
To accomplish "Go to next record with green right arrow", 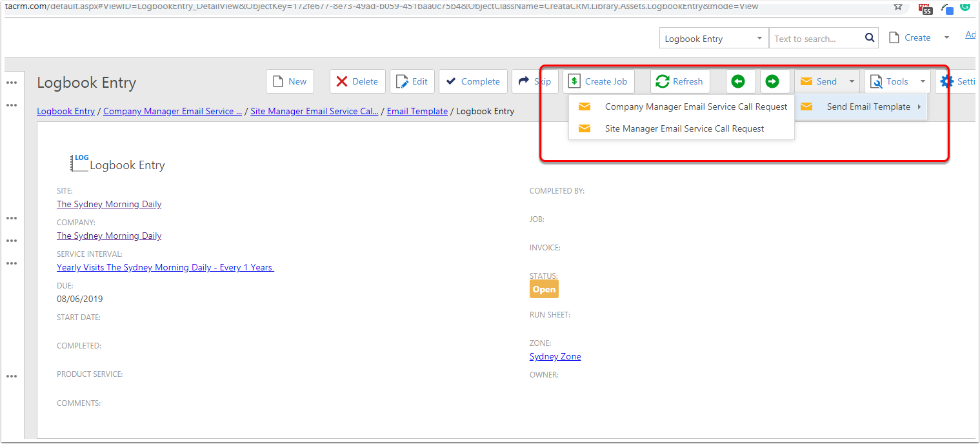I will (772, 81).
